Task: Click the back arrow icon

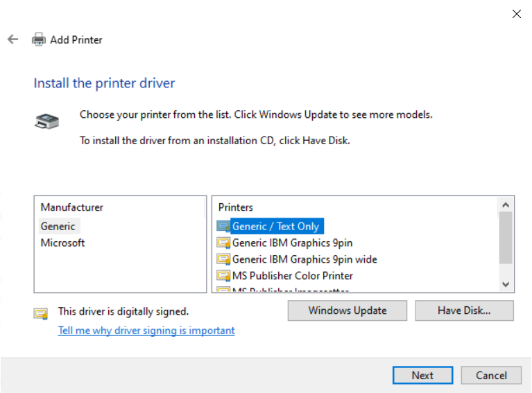Action: point(12,40)
